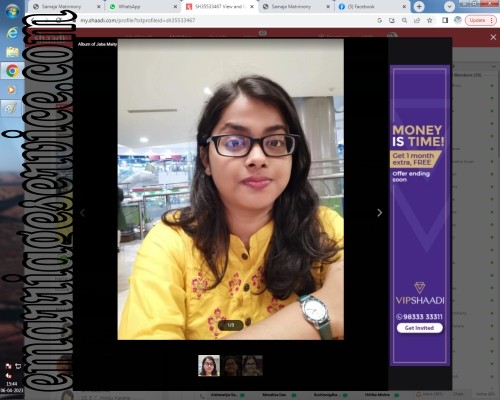Close the photo album overlay
This screenshot has height=400, width=500.
pyautogui.click(x=493, y=37)
